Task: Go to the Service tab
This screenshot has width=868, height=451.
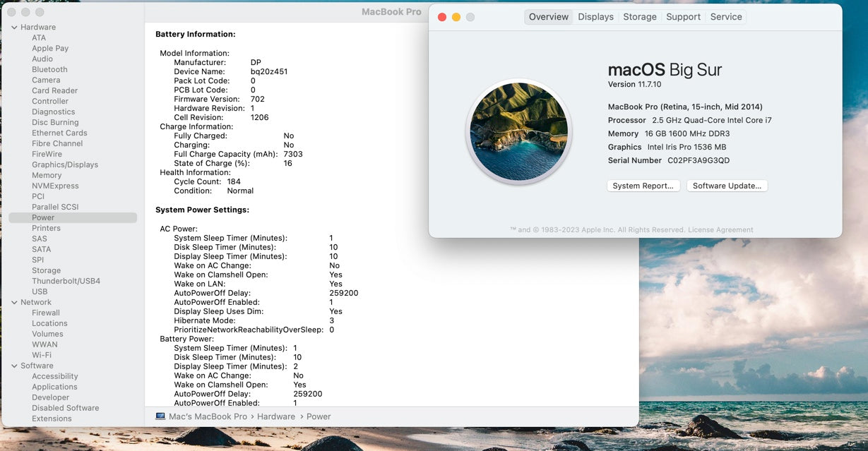Action: 726,17
